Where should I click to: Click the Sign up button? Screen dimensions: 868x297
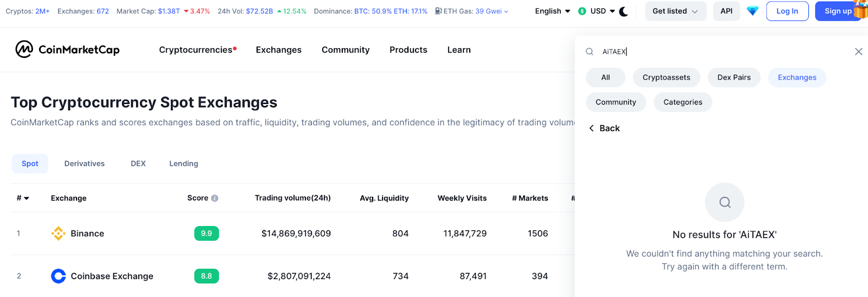click(838, 11)
